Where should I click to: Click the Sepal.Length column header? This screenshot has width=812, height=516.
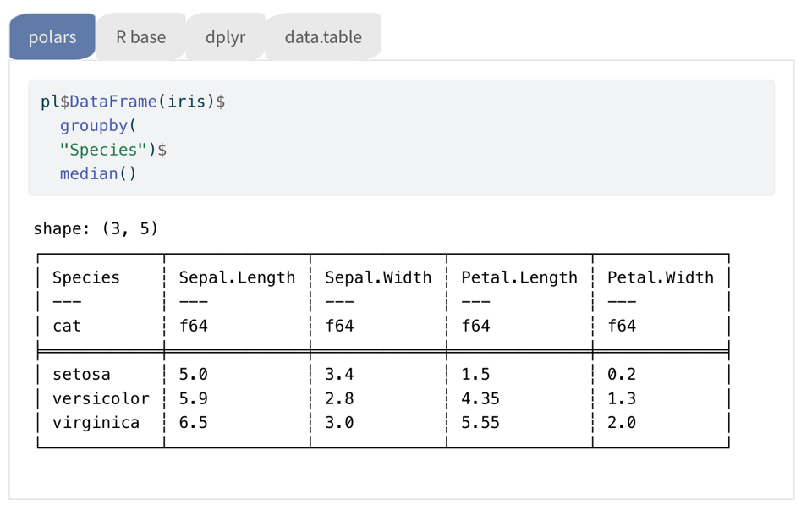coord(237,277)
